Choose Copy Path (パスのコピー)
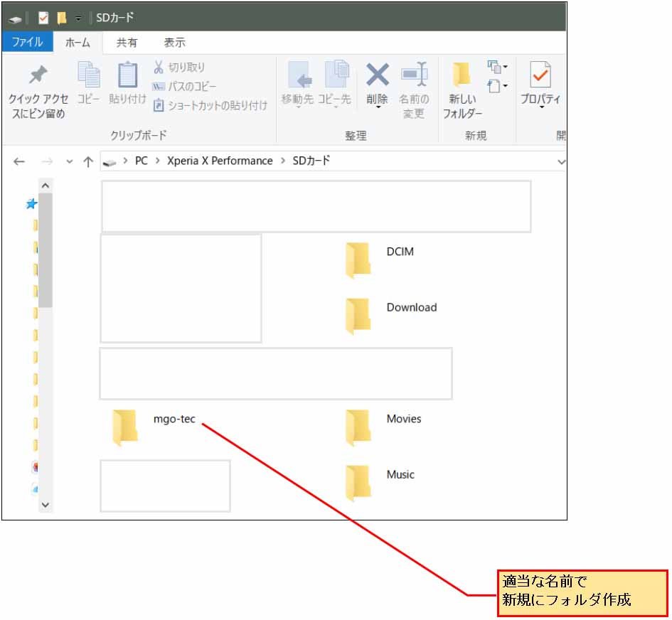The width and height of the screenshot is (672, 620). [x=184, y=86]
